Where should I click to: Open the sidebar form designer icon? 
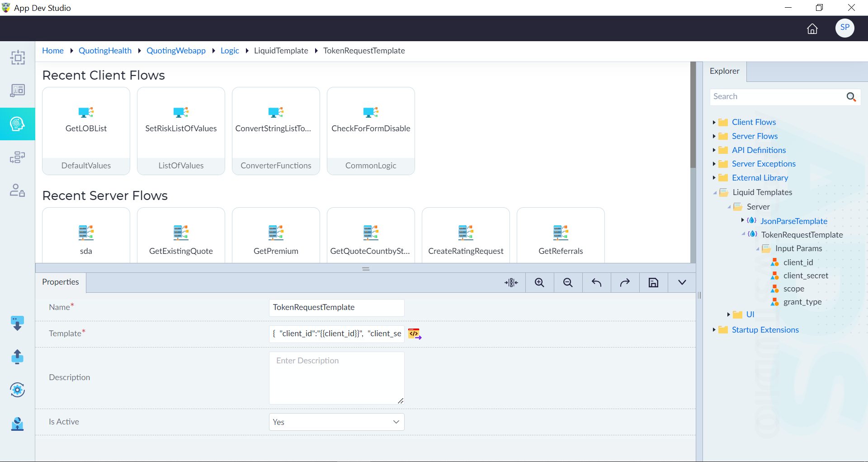(x=17, y=90)
